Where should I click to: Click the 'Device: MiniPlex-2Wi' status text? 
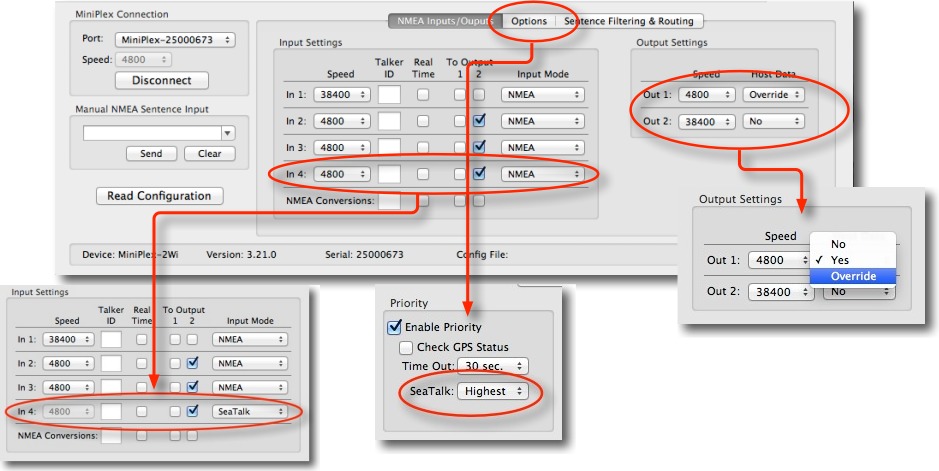click(131, 254)
